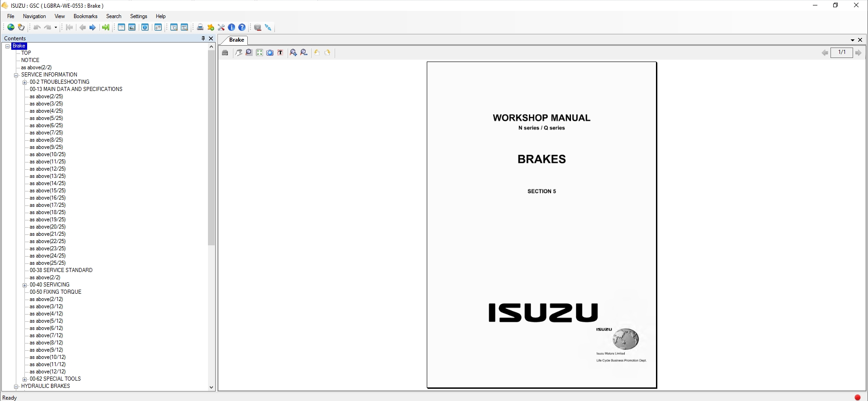
Task: Click the blue information circle icon
Action: [x=231, y=28]
